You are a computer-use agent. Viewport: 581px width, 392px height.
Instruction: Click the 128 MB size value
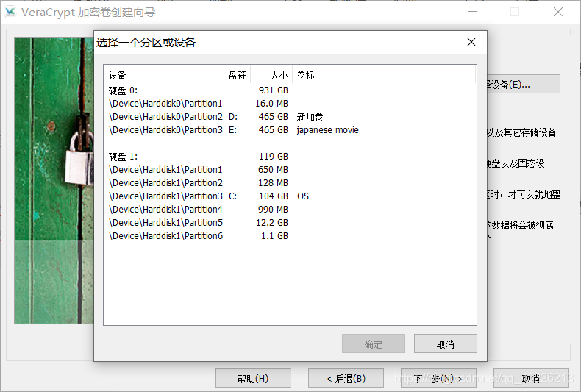point(273,183)
